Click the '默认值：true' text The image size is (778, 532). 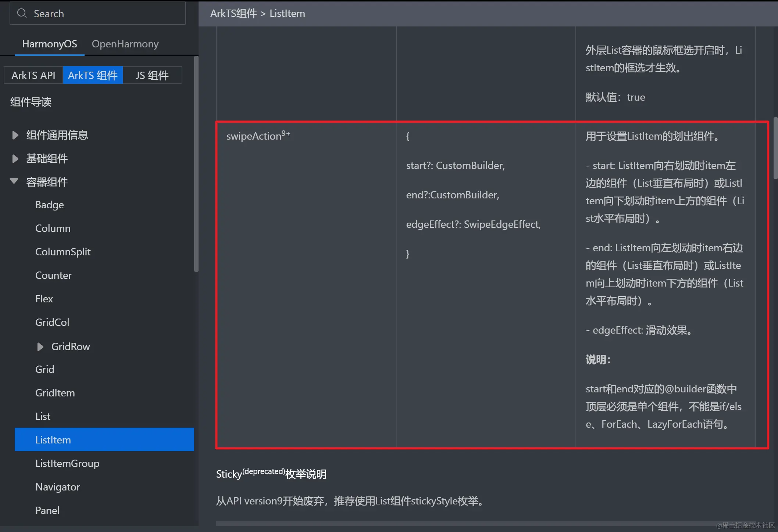pos(615,97)
